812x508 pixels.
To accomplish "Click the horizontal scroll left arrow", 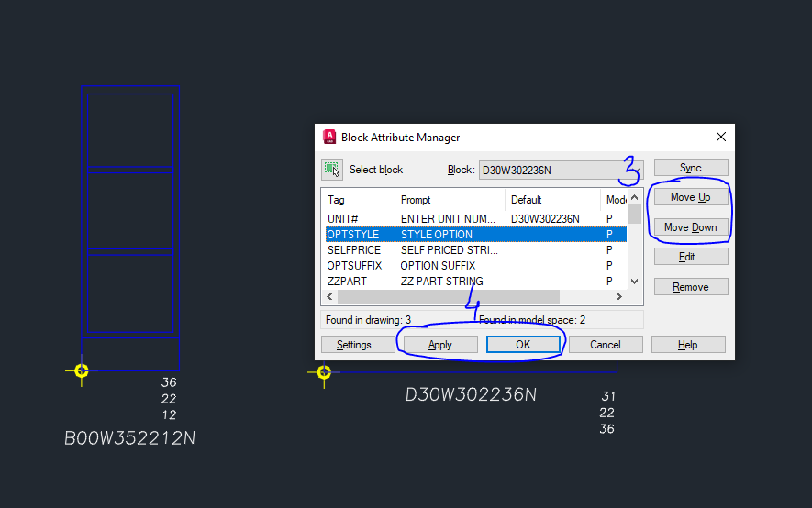I will pyautogui.click(x=329, y=296).
